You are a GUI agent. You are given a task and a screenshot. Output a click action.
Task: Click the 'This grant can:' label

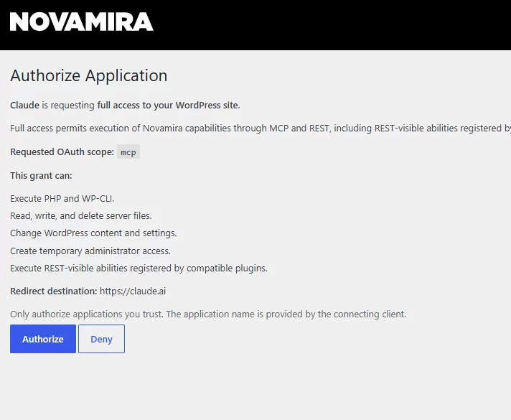pos(41,176)
